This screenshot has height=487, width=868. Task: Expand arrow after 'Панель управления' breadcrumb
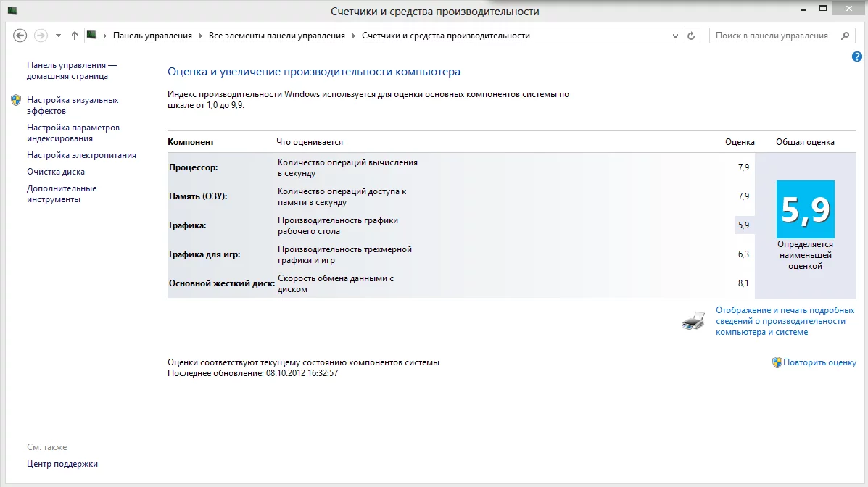200,36
